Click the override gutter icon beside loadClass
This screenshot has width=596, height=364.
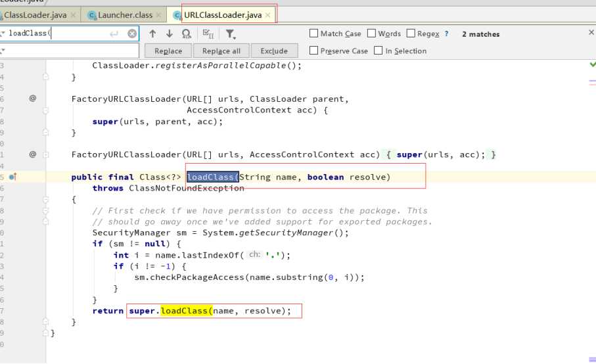pos(12,177)
